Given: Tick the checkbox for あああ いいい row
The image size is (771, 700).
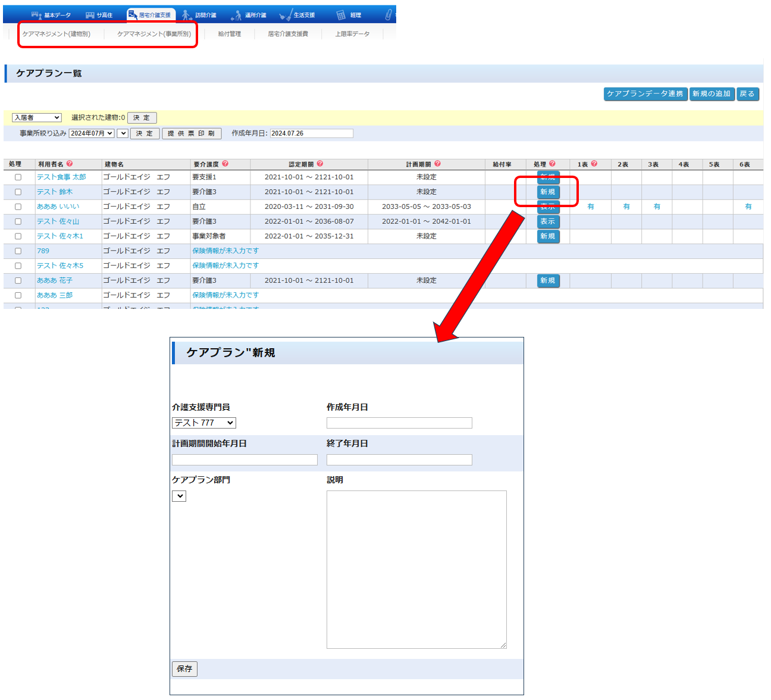Looking at the screenshot, I should [18, 207].
